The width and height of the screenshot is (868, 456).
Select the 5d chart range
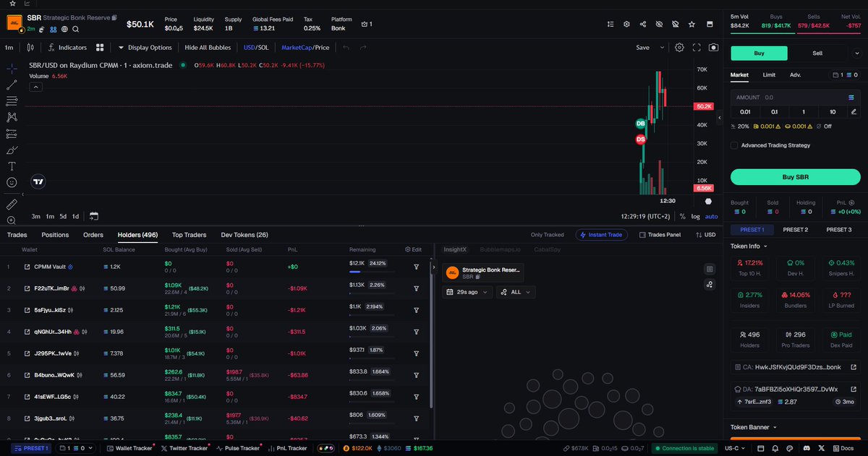[x=63, y=216]
